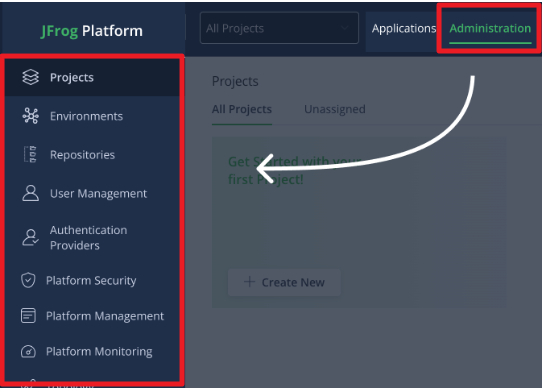The width and height of the screenshot is (543, 390).
Task: Expand the project selector chevron arrow
Action: click(x=344, y=28)
